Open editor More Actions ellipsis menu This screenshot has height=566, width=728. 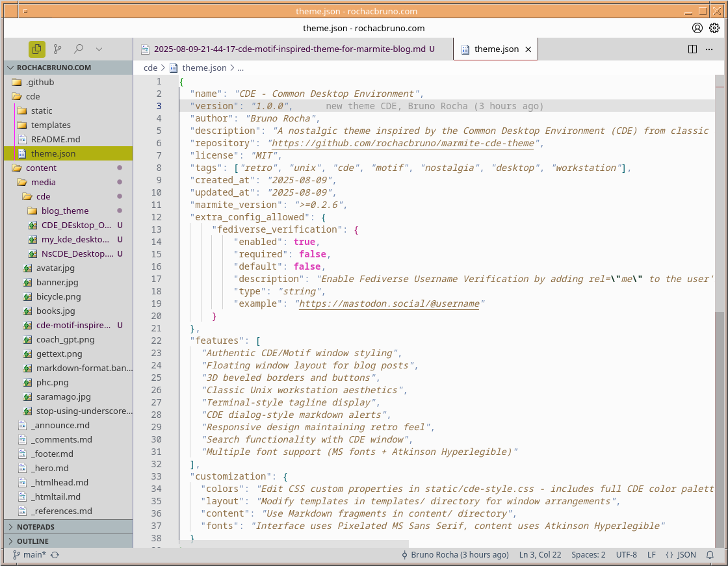pos(709,49)
